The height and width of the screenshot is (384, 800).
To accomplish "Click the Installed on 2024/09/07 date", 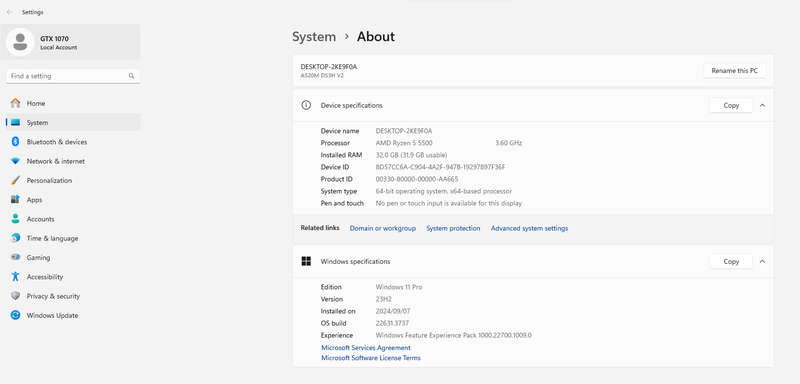I will (x=393, y=311).
